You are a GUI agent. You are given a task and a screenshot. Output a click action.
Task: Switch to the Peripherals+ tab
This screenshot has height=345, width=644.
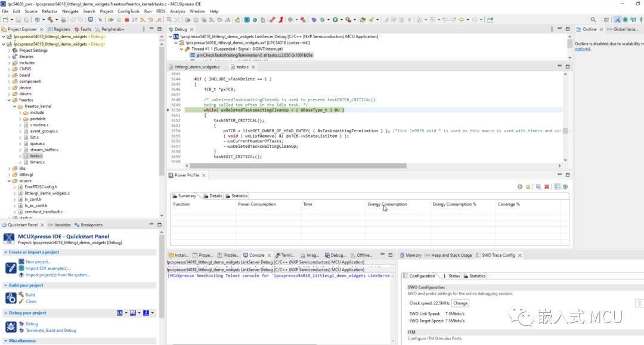tap(110, 29)
